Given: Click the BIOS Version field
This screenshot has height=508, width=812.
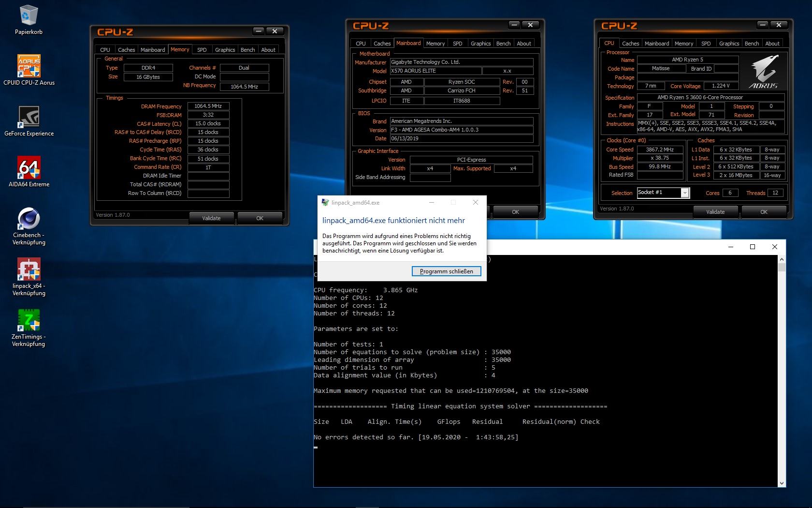Looking at the screenshot, I should click(x=462, y=130).
